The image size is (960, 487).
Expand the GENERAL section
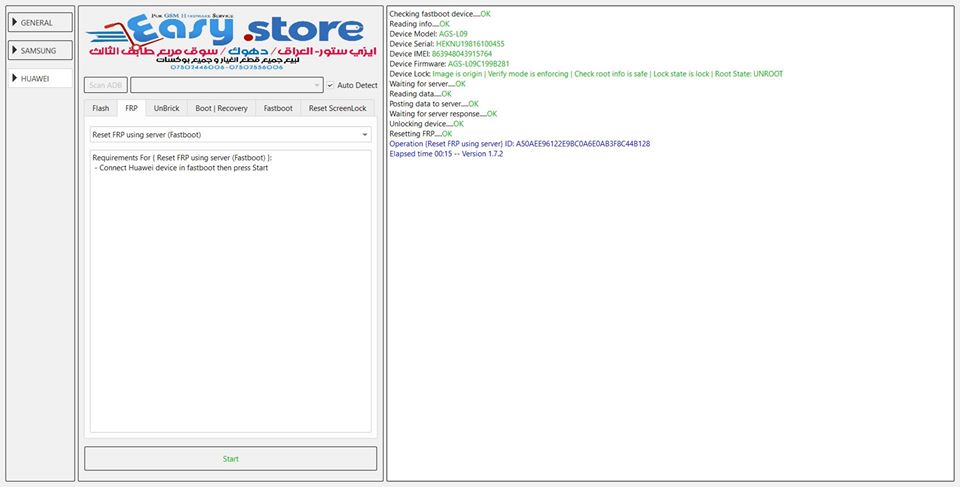click(40, 23)
